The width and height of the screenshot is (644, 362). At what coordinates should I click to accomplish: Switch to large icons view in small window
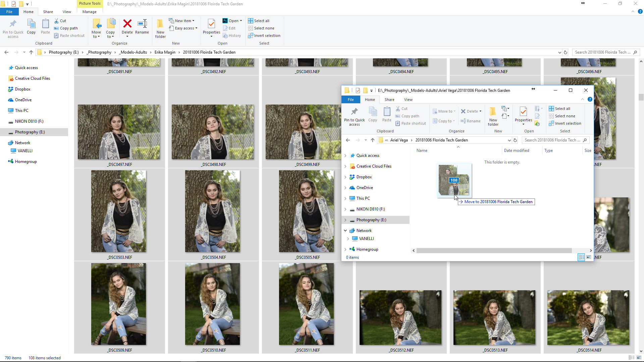point(589,257)
